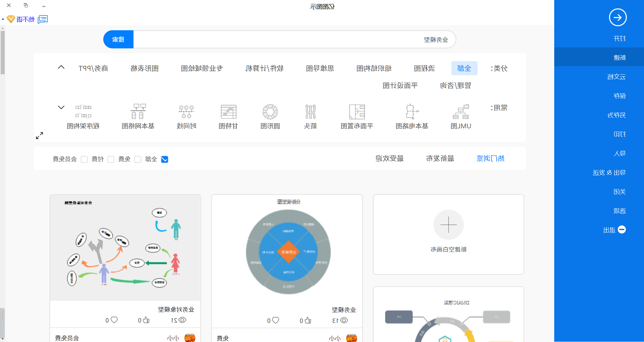Open 选项 in the sidebar
The image size is (644, 342).
point(619,211)
